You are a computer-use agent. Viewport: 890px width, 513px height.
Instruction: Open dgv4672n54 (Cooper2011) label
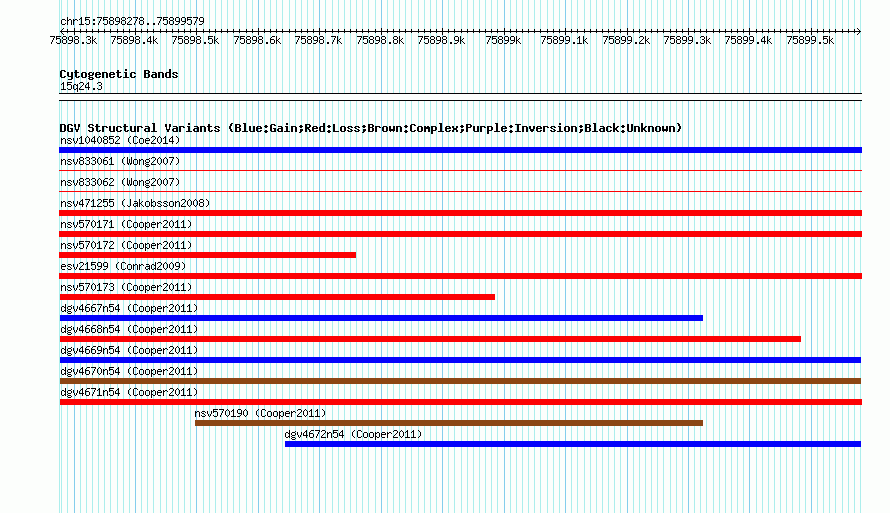[x=354, y=434]
